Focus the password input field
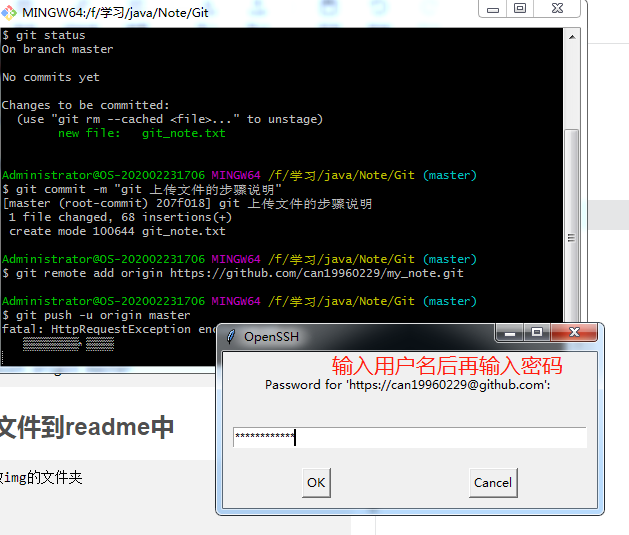The width and height of the screenshot is (629, 535). tap(410, 437)
